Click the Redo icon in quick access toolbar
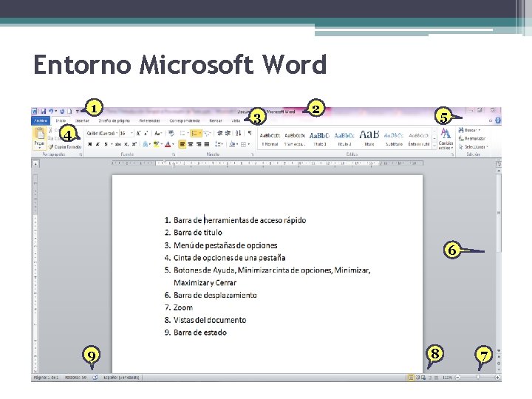 point(62,112)
